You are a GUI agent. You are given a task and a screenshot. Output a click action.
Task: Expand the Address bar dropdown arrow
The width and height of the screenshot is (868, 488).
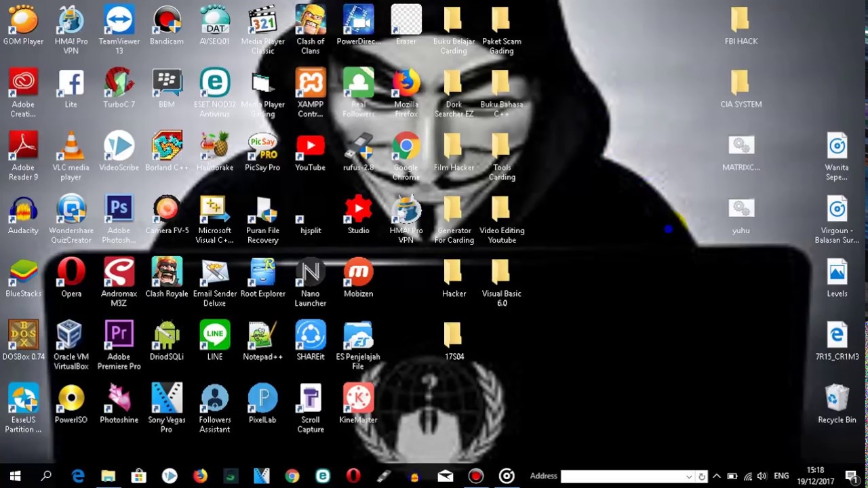point(689,476)
